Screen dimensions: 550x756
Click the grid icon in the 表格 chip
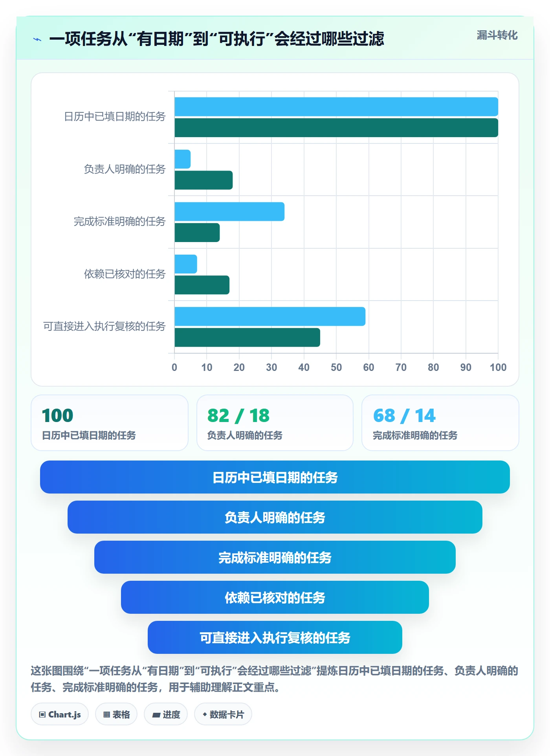tap(106, 714)
